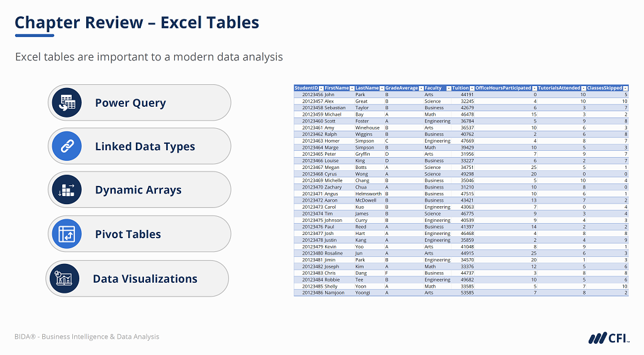Select the student ID cell 20123456
Screen dimensions: 644x355
point(312,94)
